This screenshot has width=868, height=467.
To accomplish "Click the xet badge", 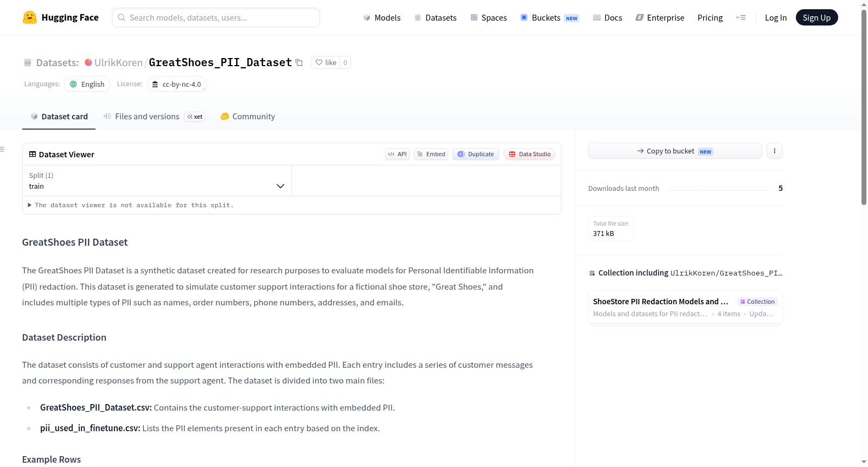I will (195, 117).
